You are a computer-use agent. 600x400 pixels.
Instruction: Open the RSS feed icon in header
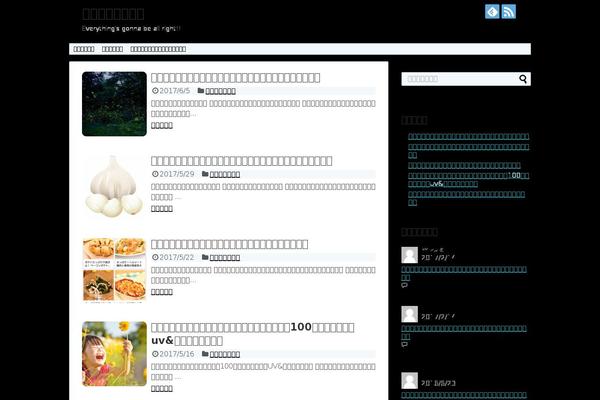coord(509,11)
